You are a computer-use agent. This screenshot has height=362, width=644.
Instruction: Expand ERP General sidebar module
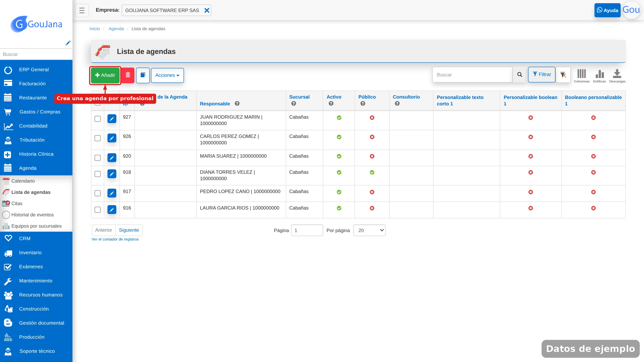coord(36,70)
